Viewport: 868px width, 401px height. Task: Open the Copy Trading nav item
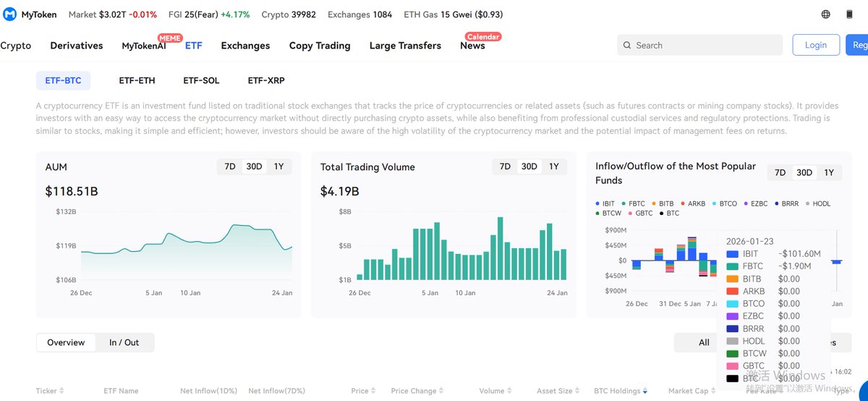pyautogui.click(x=320, y=46)
